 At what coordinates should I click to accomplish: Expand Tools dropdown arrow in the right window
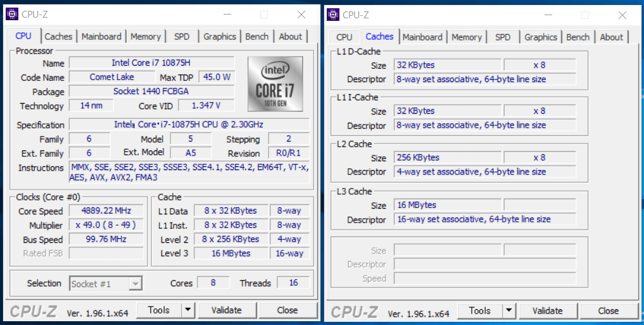pos(509,311)
